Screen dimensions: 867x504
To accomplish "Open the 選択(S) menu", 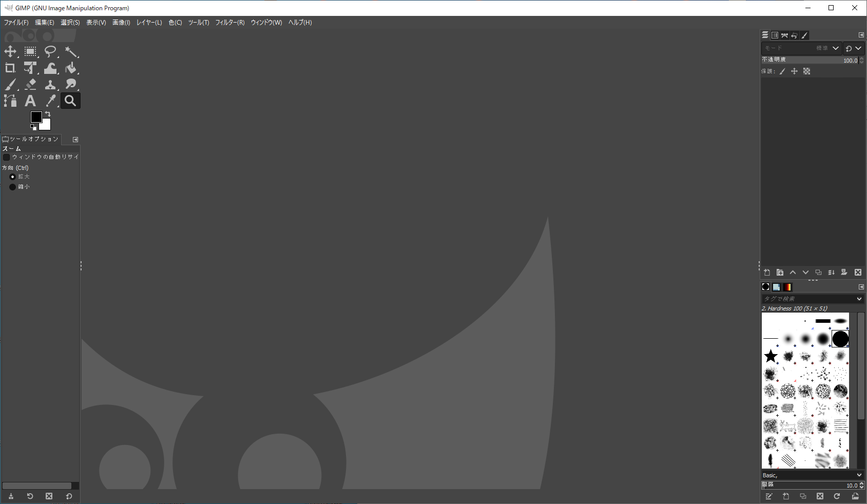I will 70,23.
